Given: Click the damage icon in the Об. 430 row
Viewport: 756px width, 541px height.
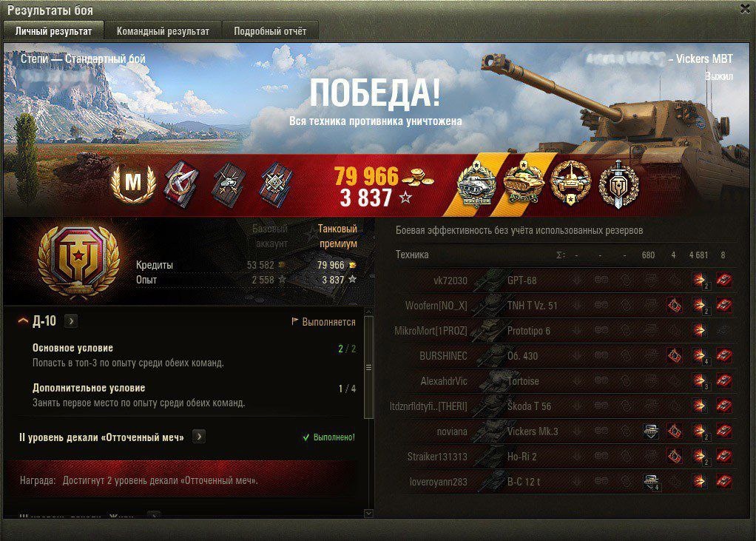Looking at the screenshot, I should pyautogui.click(x=699, y=356).
